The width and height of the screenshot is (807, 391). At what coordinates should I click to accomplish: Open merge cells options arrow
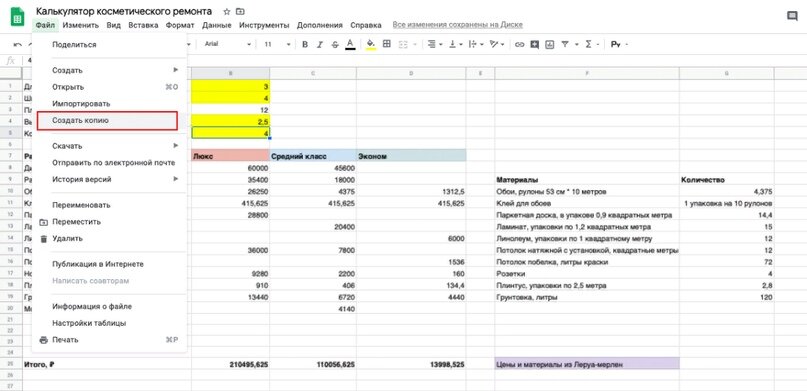coord(414,45)
